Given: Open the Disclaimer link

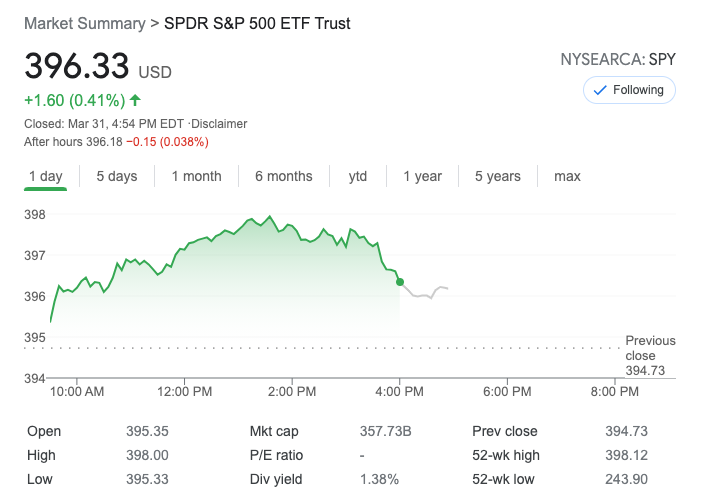Looking at the screenshot, I should point(218,124).
